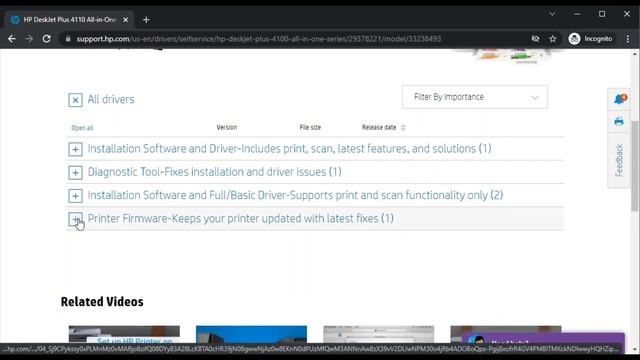Open the Filter By Importance dropdown

coord(475,97)
